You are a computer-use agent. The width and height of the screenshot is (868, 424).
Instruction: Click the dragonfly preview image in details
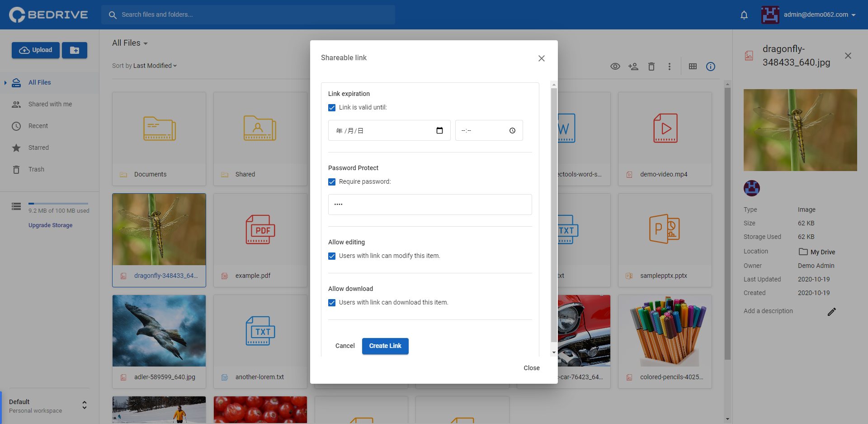[800, 130]
